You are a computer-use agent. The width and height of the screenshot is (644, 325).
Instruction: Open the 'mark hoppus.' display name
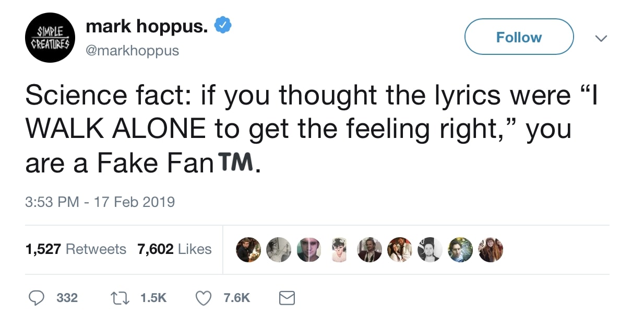pyautogui.click(x=147, y=26)
